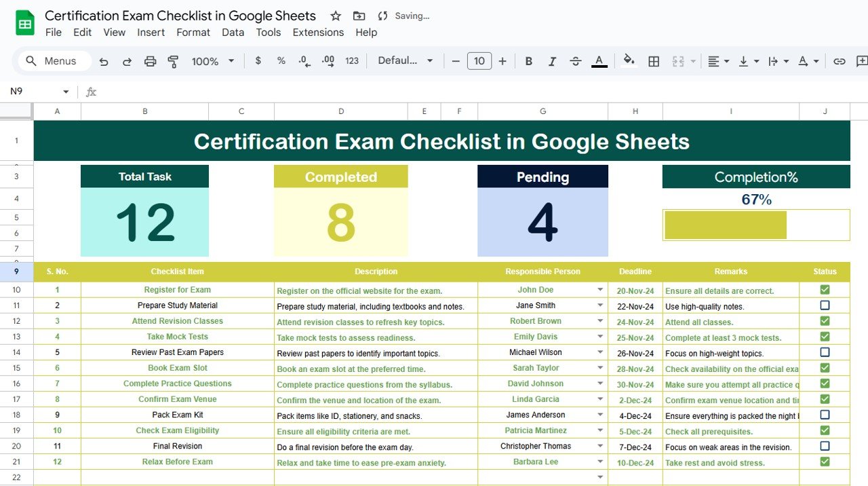Screen dimensions: 868x486
Task: Toggle strikethrough formatting
Action: click(x=575, y=61)
